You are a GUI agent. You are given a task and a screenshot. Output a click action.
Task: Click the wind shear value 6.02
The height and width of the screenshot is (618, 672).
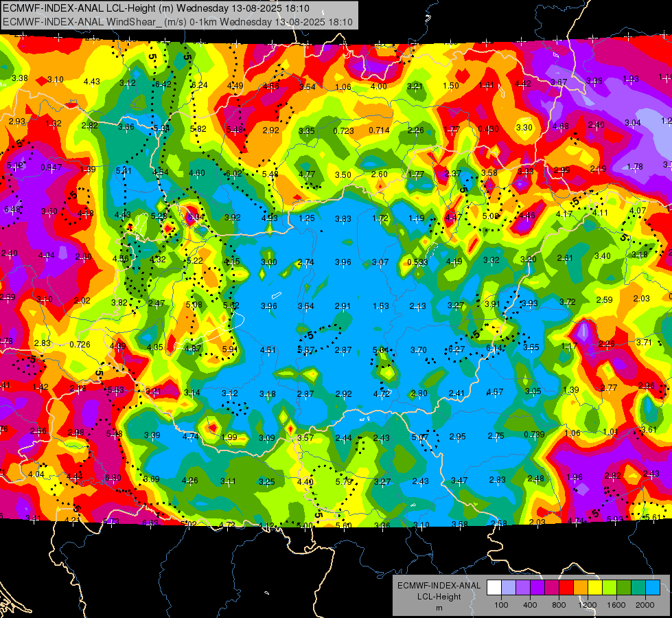click(x=233, y=173)
